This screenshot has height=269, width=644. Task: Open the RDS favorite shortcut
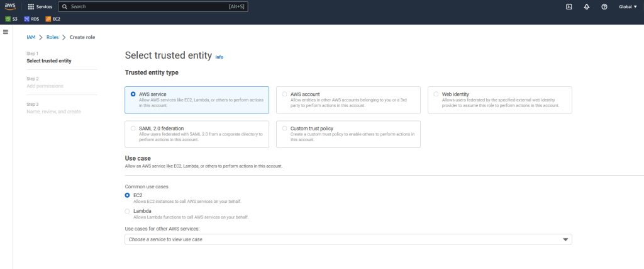[x=31, y=18]
